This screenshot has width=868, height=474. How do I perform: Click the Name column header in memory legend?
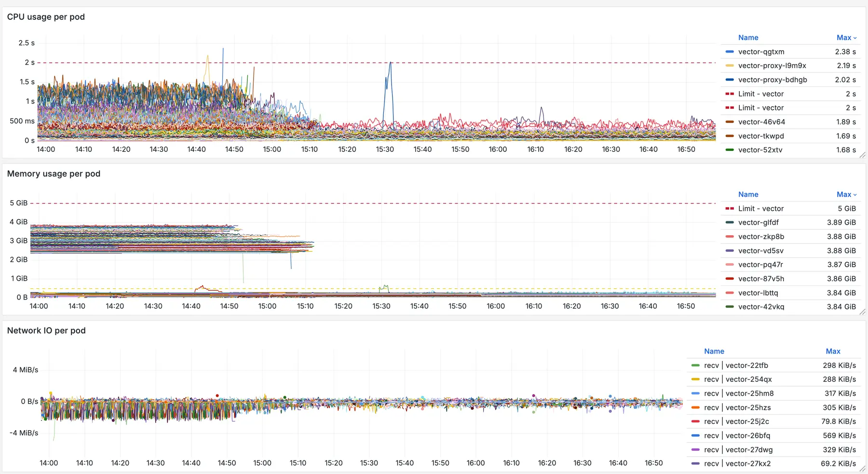click(748, 194)
